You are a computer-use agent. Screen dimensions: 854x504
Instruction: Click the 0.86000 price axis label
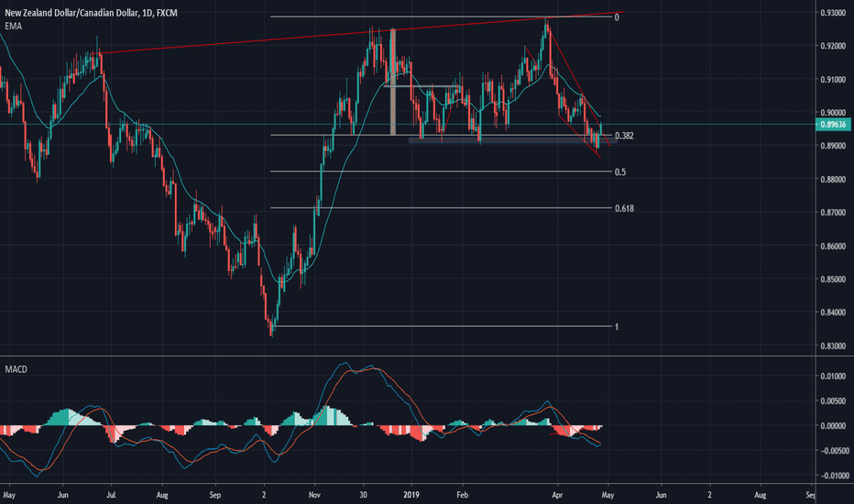point(833,247)
